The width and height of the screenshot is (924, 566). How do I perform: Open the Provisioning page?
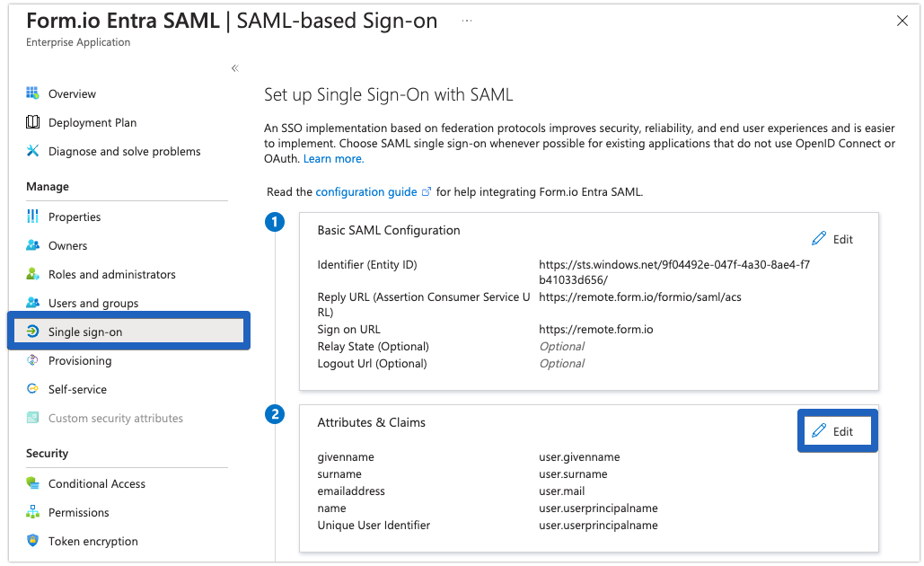pos(80,361)
